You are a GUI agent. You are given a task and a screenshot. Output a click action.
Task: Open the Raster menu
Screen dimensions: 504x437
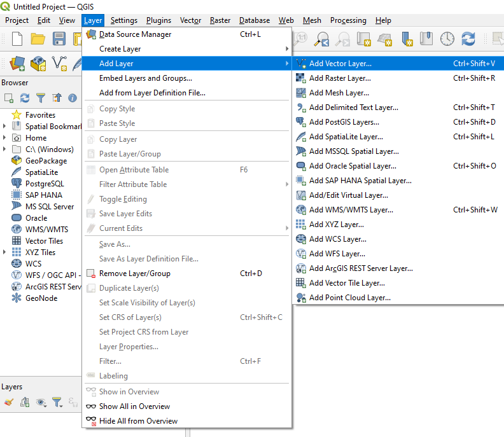point(220,20)
